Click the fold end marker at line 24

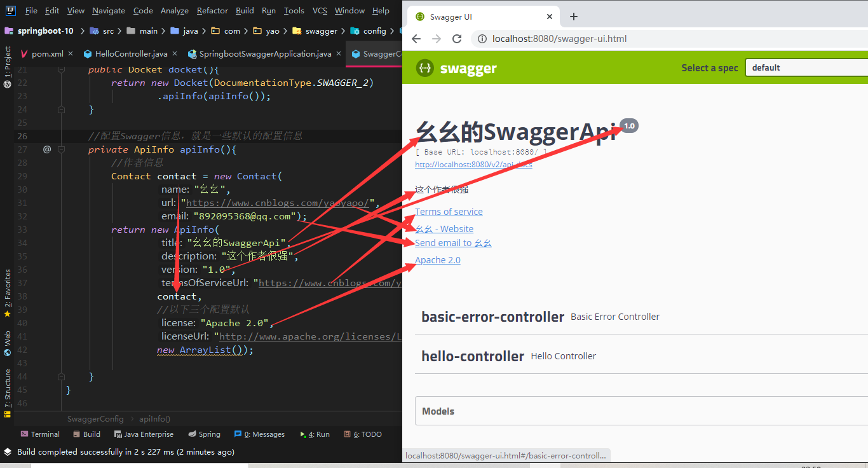coord(61,109)
